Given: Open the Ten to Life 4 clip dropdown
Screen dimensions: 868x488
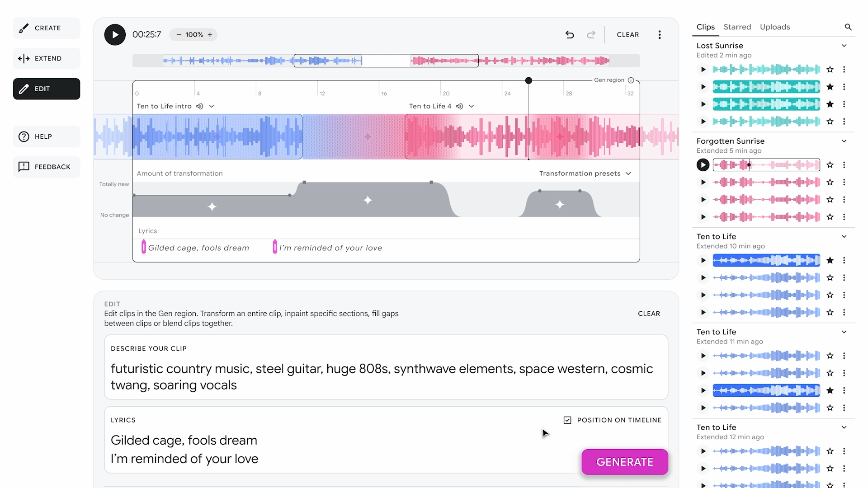Looking at the screenshot, I should point(472,106).
